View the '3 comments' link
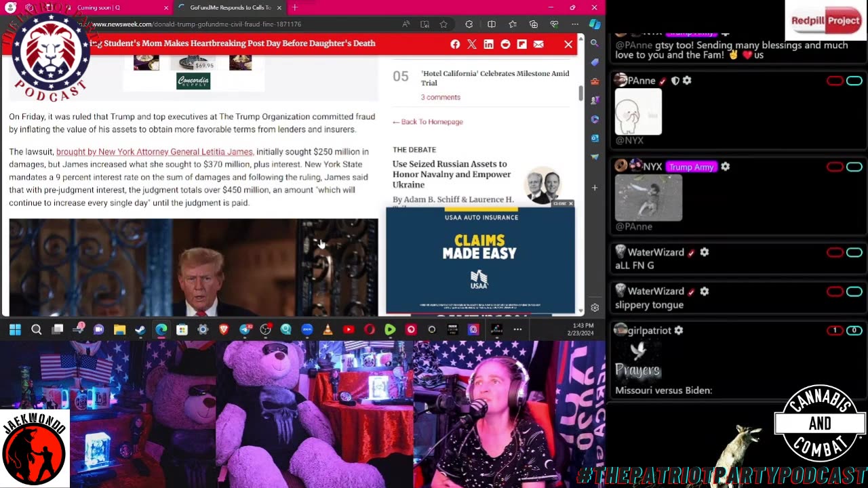This screenshot has width=868, height=488. tap(440, 97)
